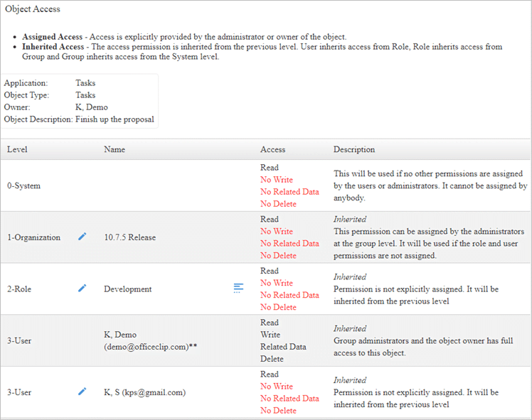
Task: Select the Description column header
Action: click(x=354, y=149)
